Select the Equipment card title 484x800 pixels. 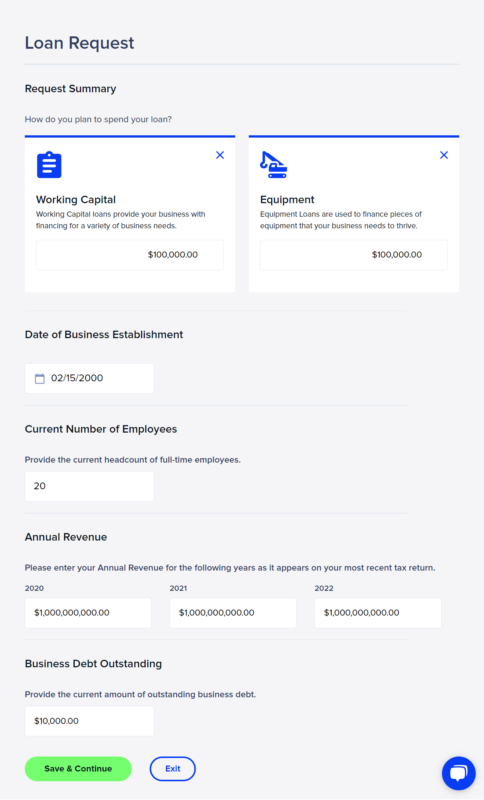coord(287,199)
